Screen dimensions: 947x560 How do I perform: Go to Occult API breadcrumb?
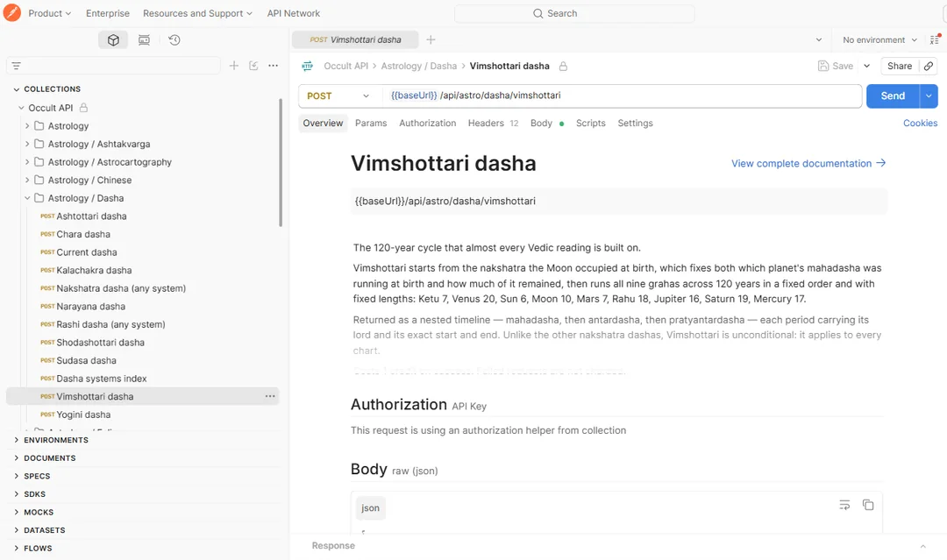(x=346, y=66)
